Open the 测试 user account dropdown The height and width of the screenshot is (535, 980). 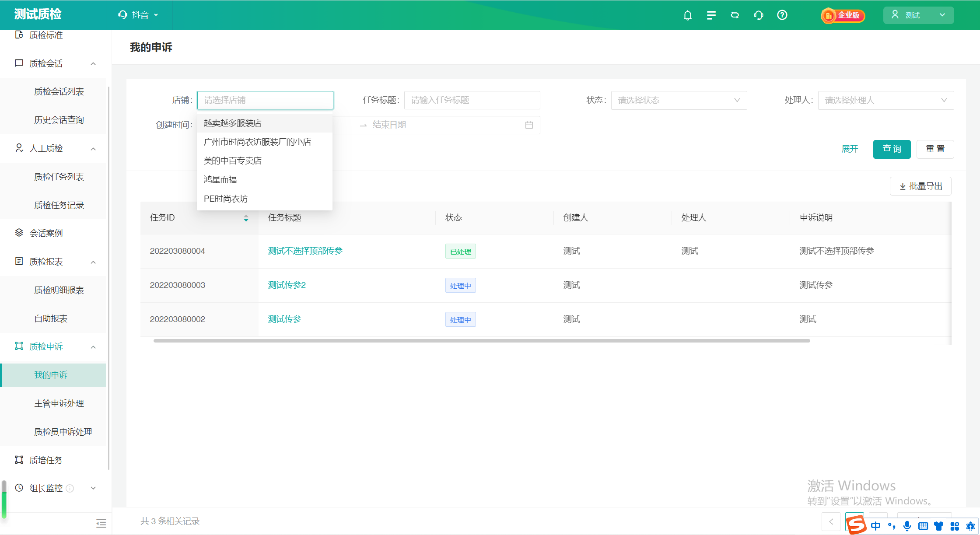pyautogui.click(x=918, y=15)
